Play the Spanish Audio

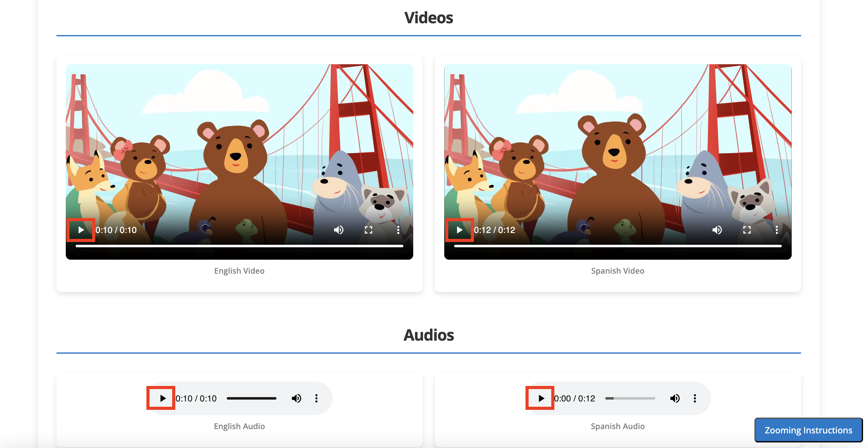[x=541, y=398]
